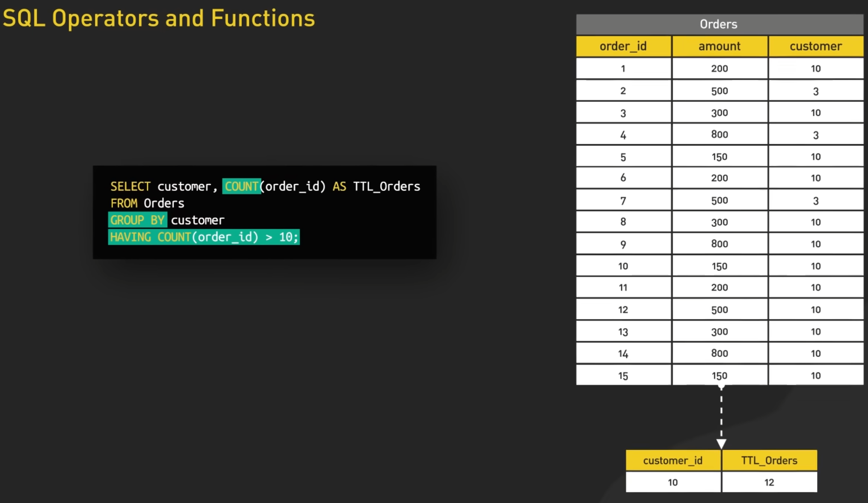Click the highlighted COUNT function in SELECT line
This screenshot has height=503, width=868.
point(241,187)
